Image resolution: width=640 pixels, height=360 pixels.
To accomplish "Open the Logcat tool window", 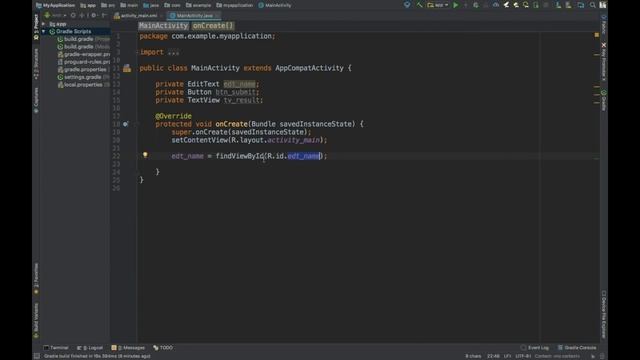I will point(90,348).
